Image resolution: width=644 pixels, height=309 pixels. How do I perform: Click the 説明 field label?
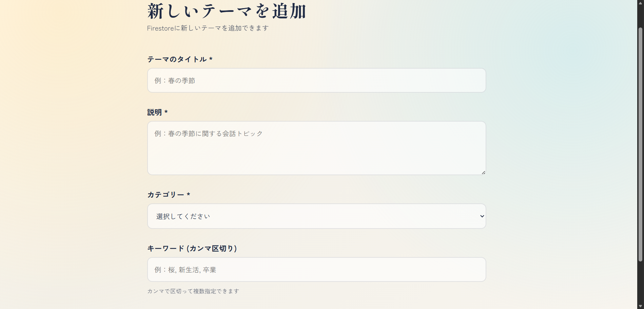154,112
